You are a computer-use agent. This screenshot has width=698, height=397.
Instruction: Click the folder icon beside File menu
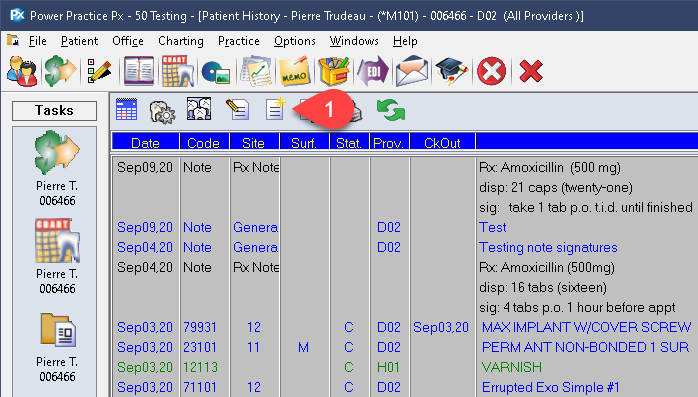click(13, 41)
